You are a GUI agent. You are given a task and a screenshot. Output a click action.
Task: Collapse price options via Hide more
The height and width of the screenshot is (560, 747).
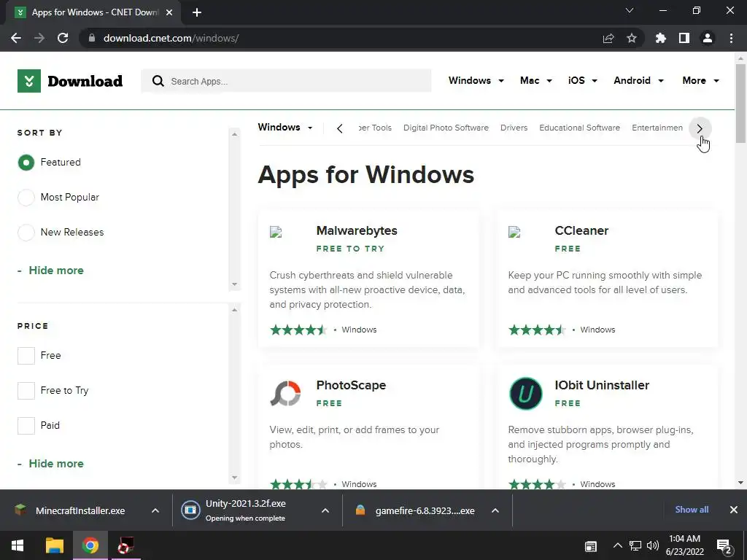[x=56, y=464]
